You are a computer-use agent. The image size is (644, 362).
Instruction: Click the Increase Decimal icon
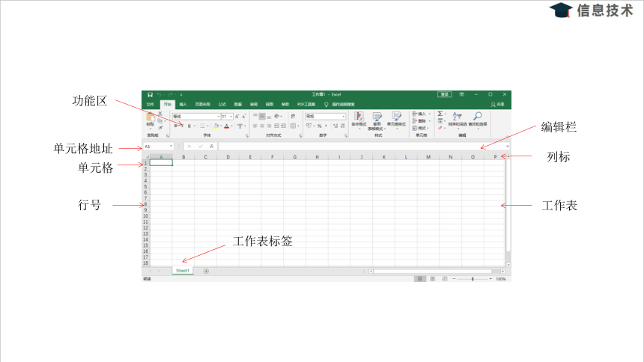(x=335, y=126)
